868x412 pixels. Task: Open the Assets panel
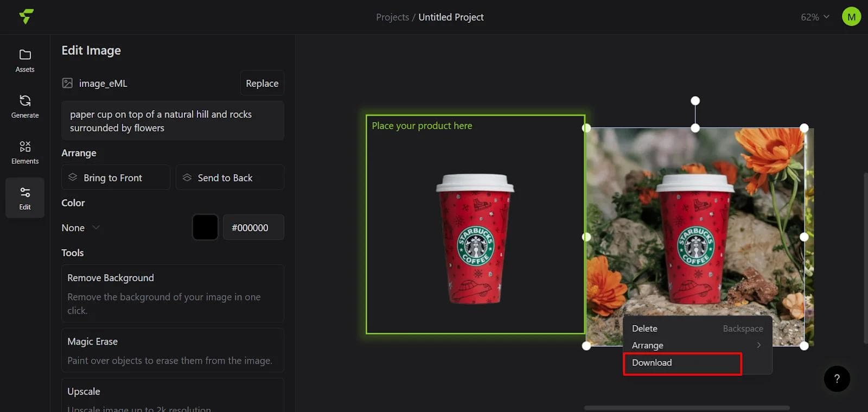[25, 60]
